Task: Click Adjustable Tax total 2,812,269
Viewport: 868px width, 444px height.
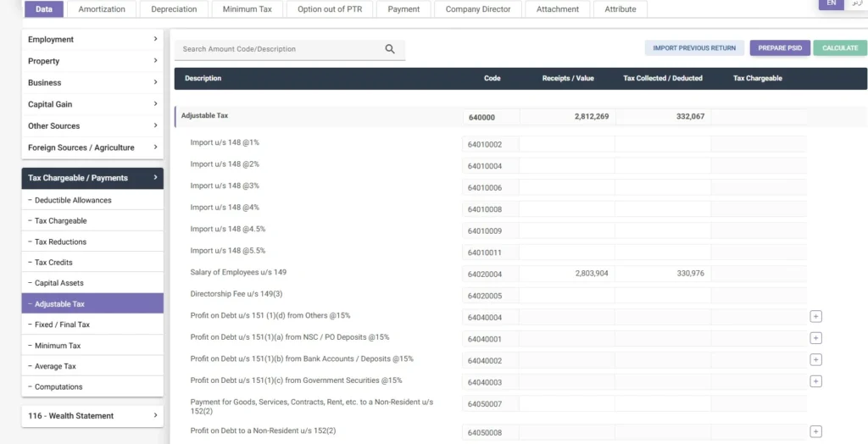Action: [567, 117]
